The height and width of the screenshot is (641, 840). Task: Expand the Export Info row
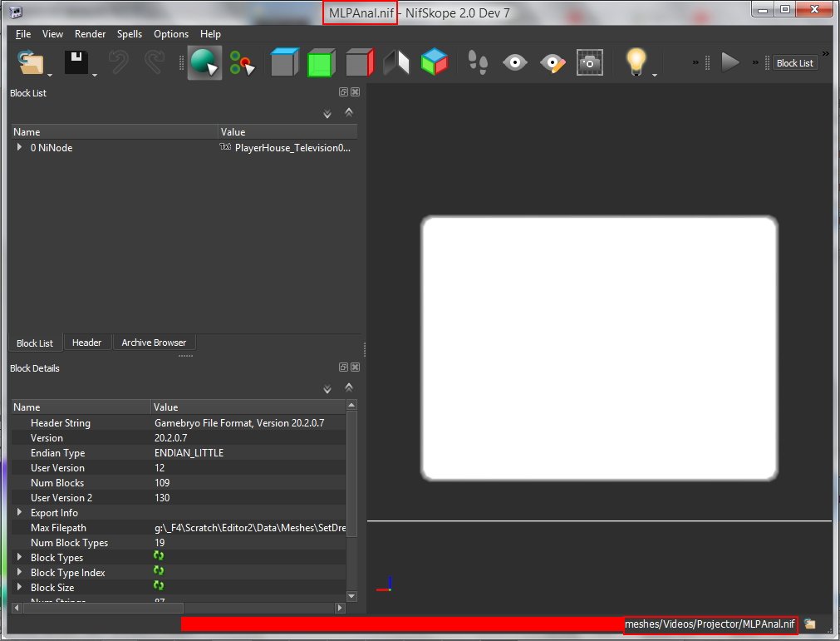(x=19, y=513)
